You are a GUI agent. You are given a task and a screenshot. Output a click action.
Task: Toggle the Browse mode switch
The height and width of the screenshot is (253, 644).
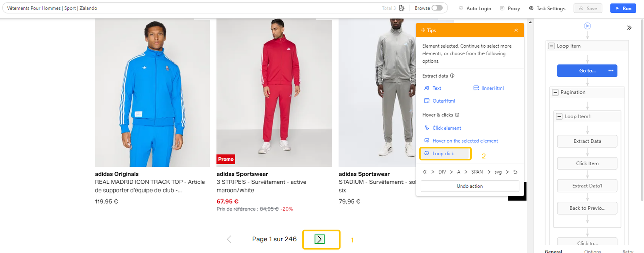click(437, 8)
